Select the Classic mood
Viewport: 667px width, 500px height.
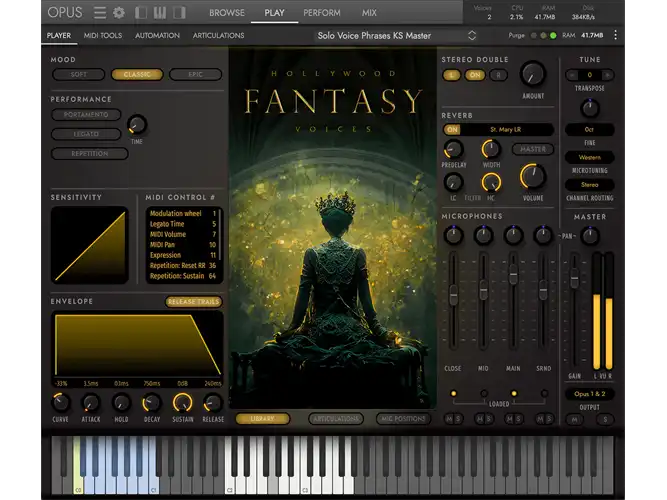point(137,74)
